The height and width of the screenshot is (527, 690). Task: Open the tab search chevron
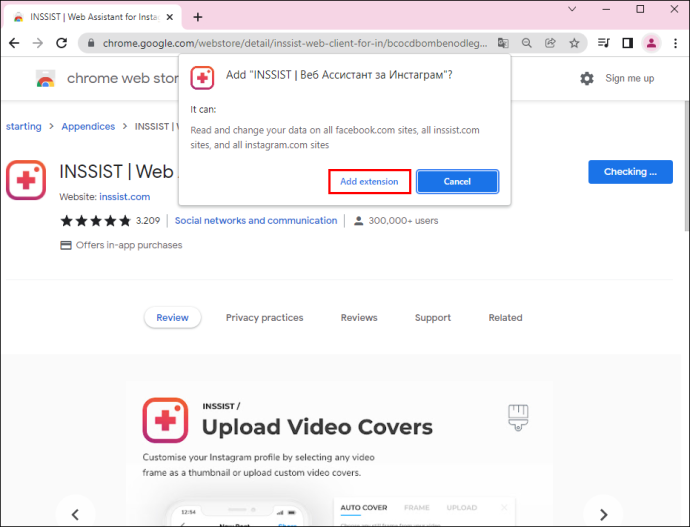pos(572,9)
